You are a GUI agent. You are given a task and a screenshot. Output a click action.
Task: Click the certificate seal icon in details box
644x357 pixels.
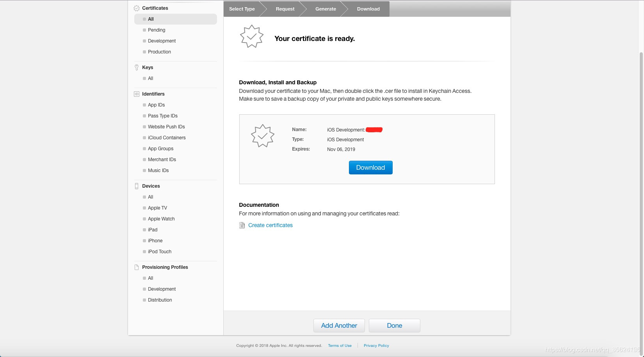[x=263, y=136]
